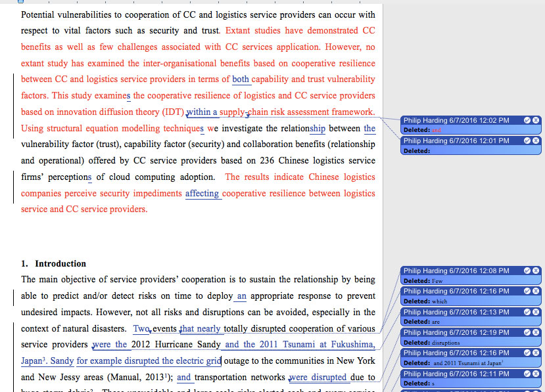Reject the 12:02 PM deletion of 'and'
This screenshot has height=392, width=545.
536,120
